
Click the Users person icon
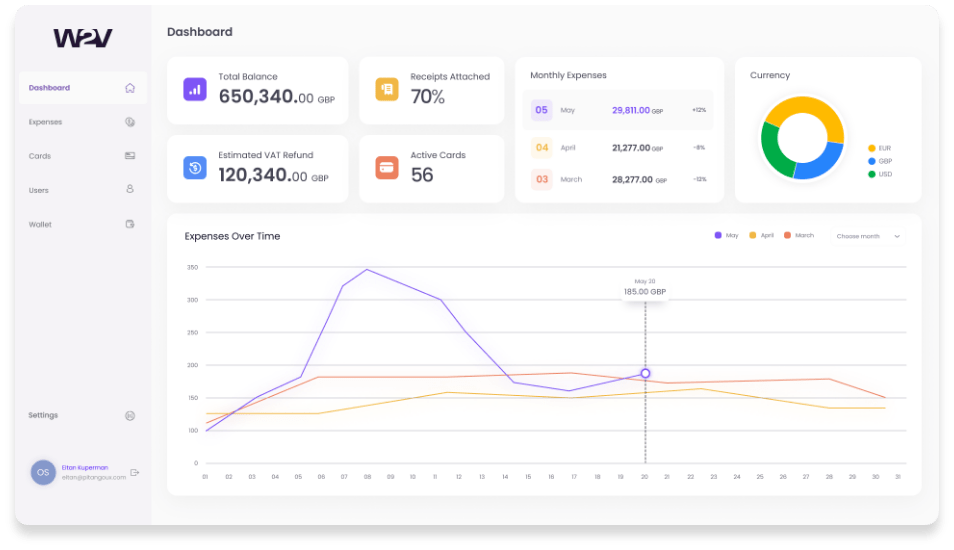(130, 189)
